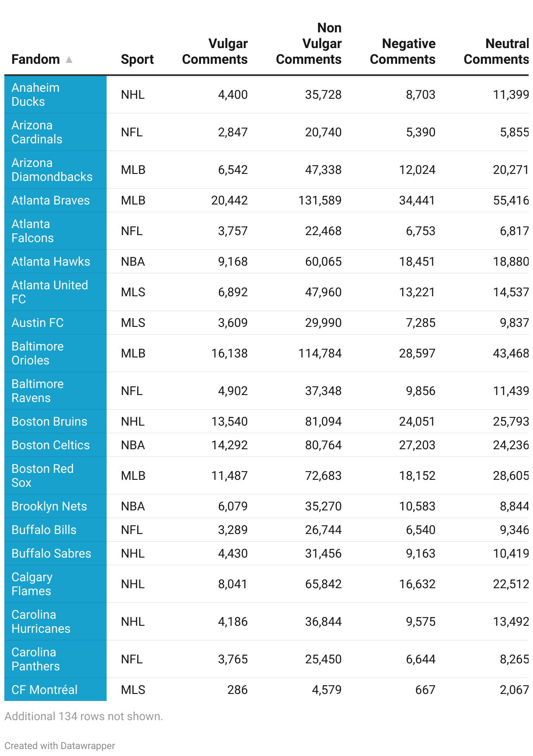Image resolution: width=533 pixels, height=756 pixels.
Task: Click the Brooklyn Nets row label
Action: [49, 506]
